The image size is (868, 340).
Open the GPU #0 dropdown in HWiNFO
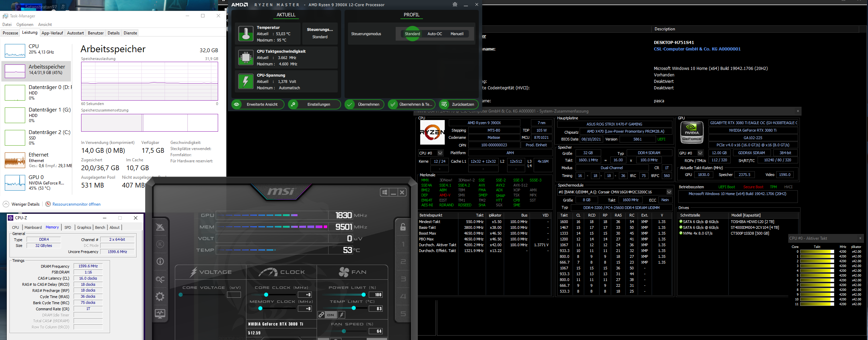pos(700,153)
